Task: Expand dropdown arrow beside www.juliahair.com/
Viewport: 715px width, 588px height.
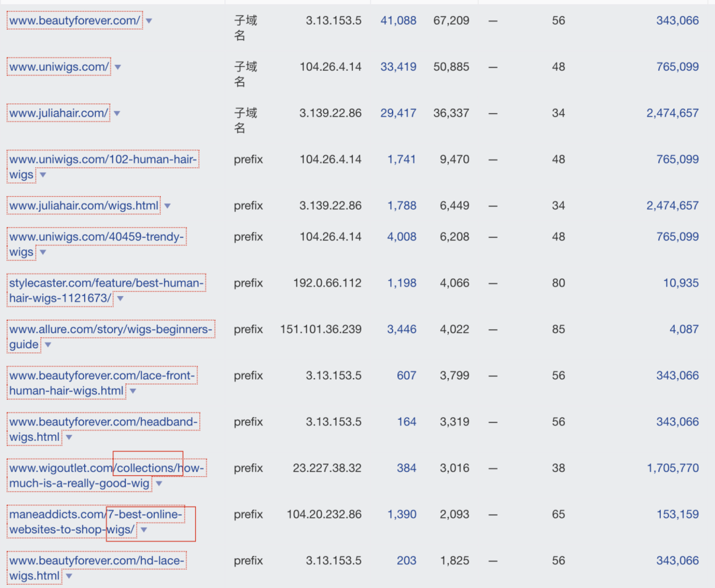Action: pyautogui.click(x=117, y=114)
